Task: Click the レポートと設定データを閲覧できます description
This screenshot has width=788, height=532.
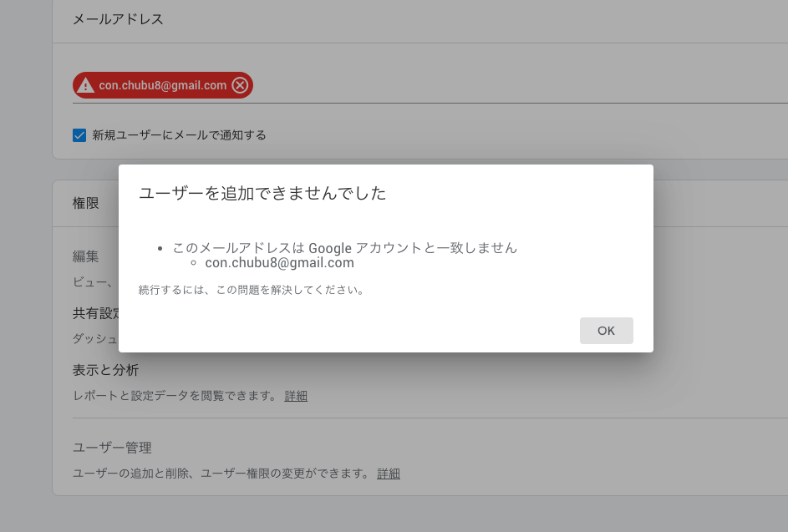Action: coord(175,396)
